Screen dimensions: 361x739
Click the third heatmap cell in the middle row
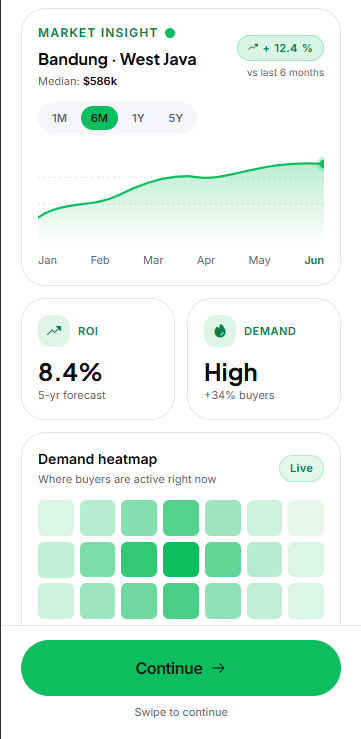(x=139, y=559)
